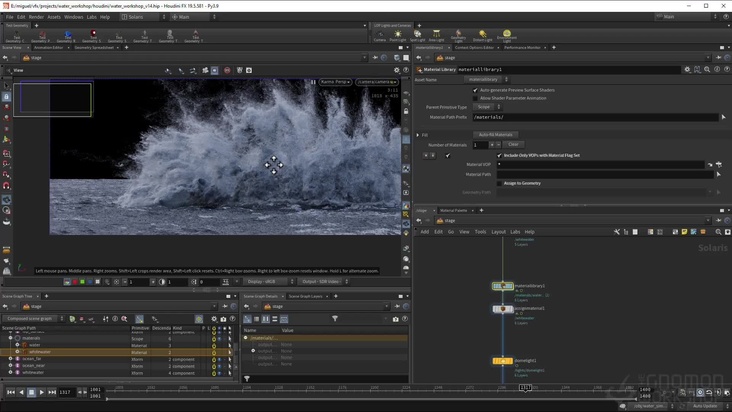
Task: Switch to the Scene Graph Layers tab
Action: [305, 296]
